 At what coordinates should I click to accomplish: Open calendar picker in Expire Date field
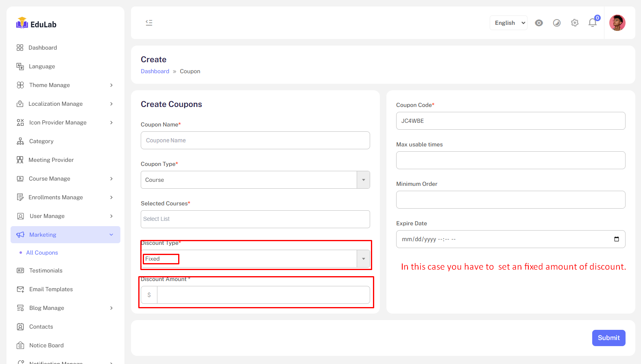coord(616,239)
